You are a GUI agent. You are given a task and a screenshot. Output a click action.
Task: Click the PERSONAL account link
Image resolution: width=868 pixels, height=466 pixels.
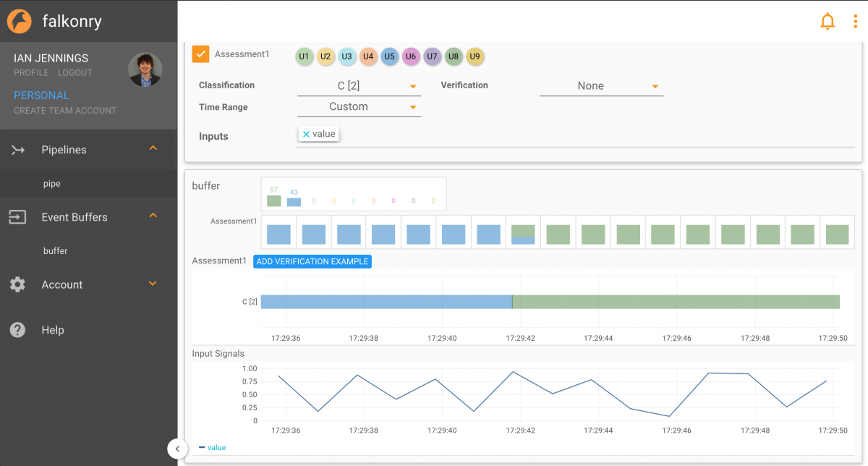tap(41, 96)
